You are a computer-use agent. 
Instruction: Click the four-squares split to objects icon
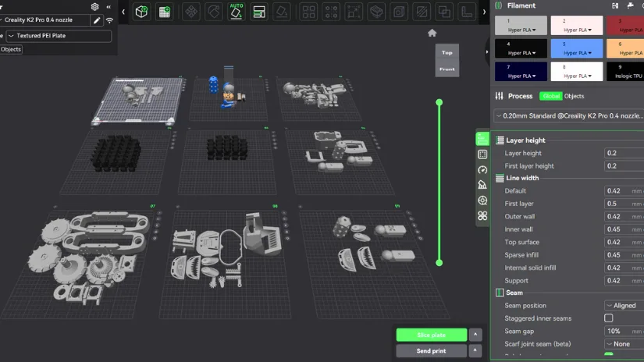point(309,12)
